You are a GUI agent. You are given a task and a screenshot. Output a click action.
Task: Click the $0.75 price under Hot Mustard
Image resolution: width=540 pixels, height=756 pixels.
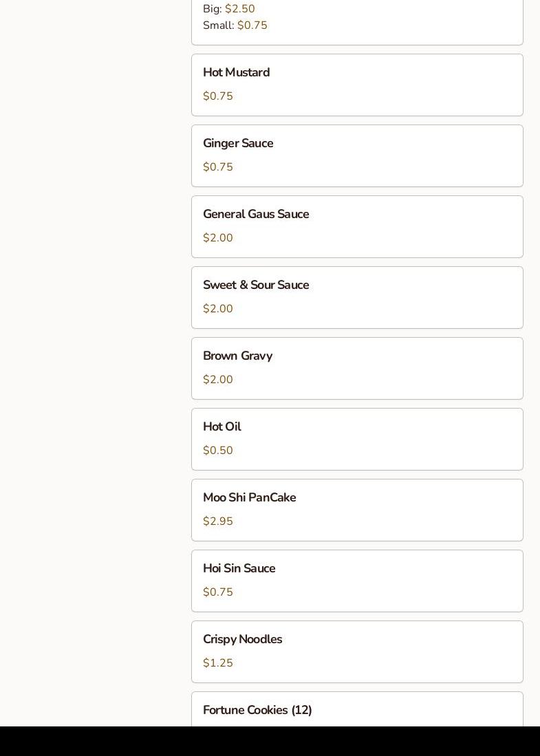(x=218, y=96)
